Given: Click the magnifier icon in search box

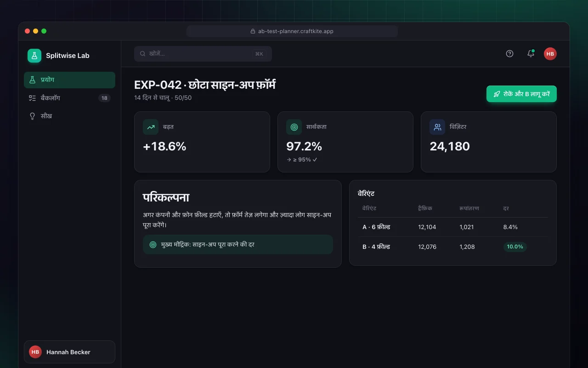Looking at the screenshot, I should point(143,54).
